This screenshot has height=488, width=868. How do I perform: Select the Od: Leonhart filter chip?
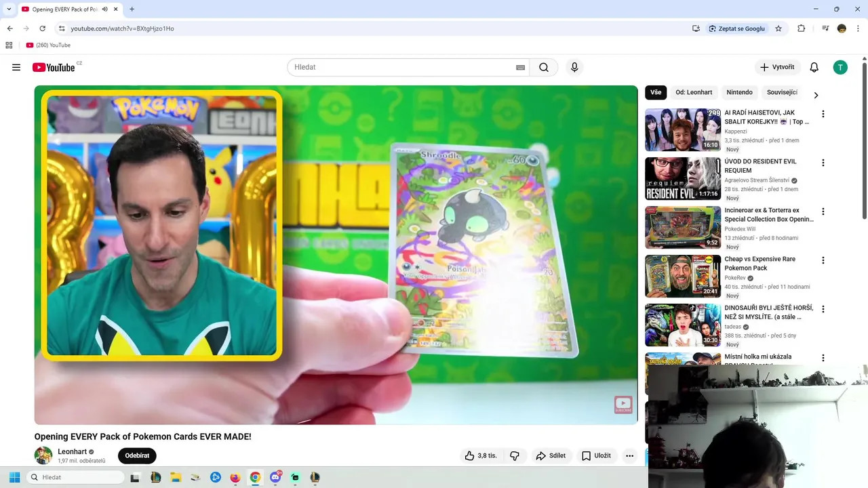tap(694, 92)
